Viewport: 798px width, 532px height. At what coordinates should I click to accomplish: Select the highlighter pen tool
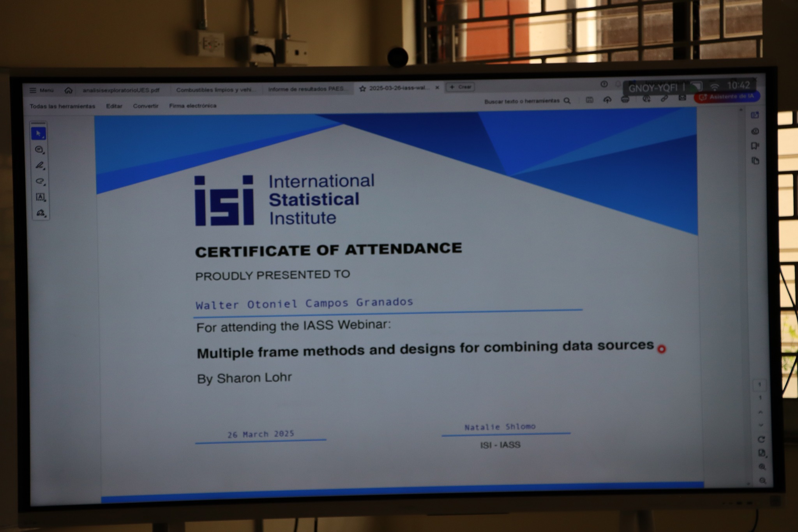click(40, 166)
